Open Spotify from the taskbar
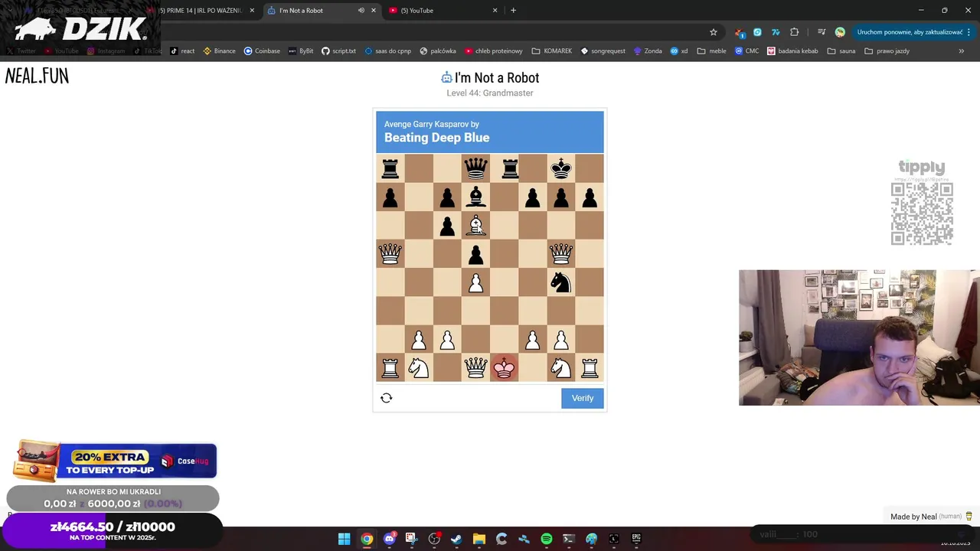The image size is (980, 551). [547, 539]
